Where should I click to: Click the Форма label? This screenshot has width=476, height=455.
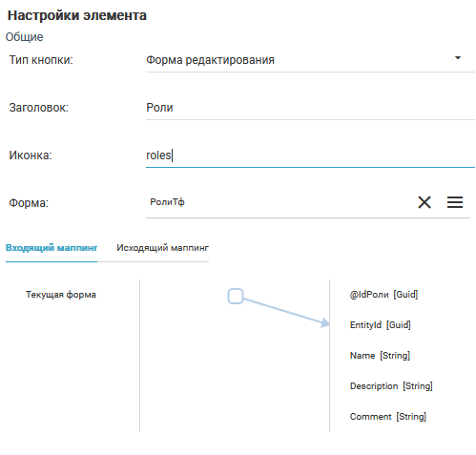click(x=29, y=203)
